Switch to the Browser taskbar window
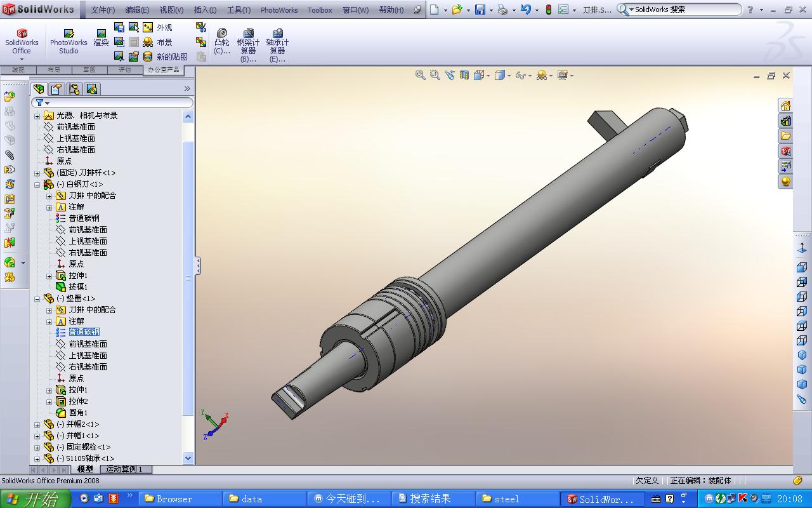The height and width of the screenshot is (508, 812). click(180, 499)
